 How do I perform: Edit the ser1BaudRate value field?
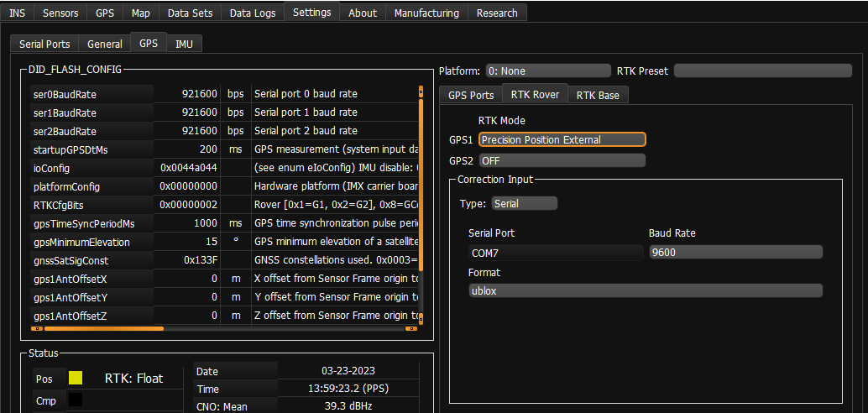click(x=186, y=112)
